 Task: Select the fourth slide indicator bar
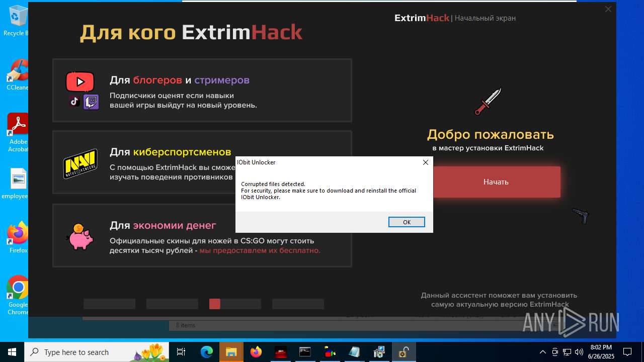tap(298, 304)
